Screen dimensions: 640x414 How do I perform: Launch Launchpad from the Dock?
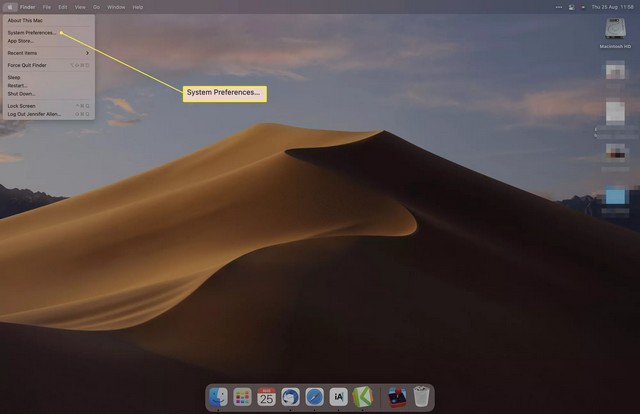(242, 397)
